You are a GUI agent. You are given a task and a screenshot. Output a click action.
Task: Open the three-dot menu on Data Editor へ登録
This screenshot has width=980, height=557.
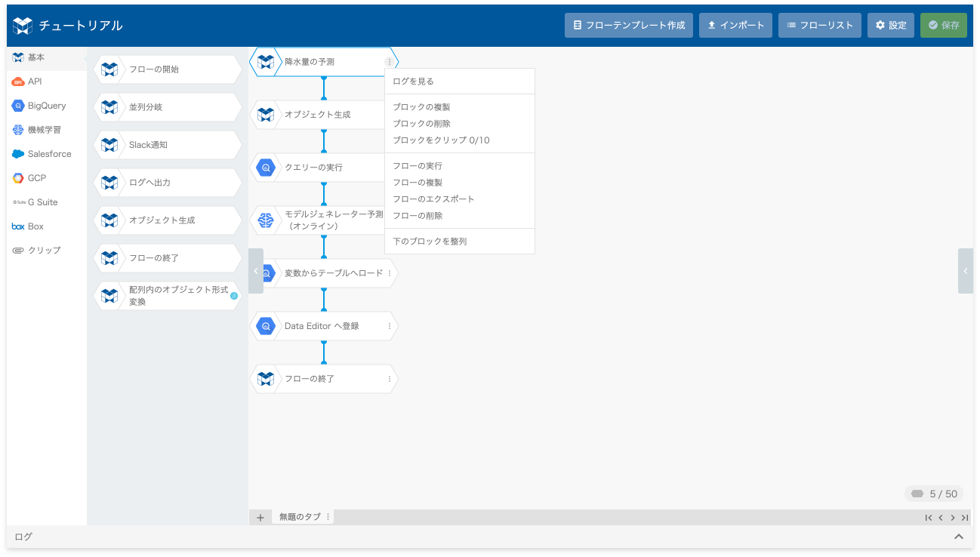tap(390, 326)
